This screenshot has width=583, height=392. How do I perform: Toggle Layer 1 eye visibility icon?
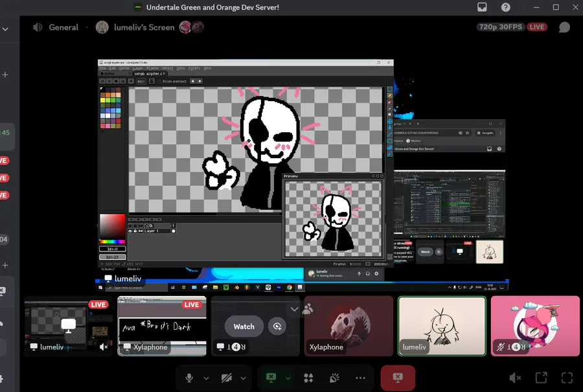pyautogui.click(x=130, y=231)
